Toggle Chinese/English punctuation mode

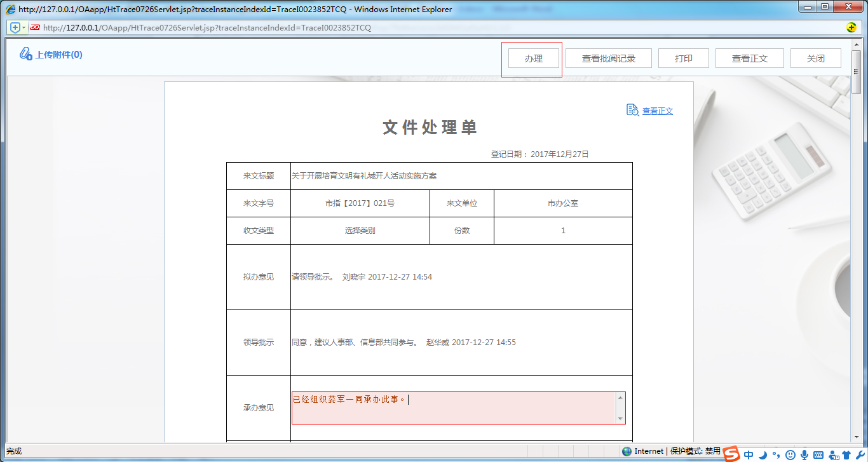click(x=776, y=454)
